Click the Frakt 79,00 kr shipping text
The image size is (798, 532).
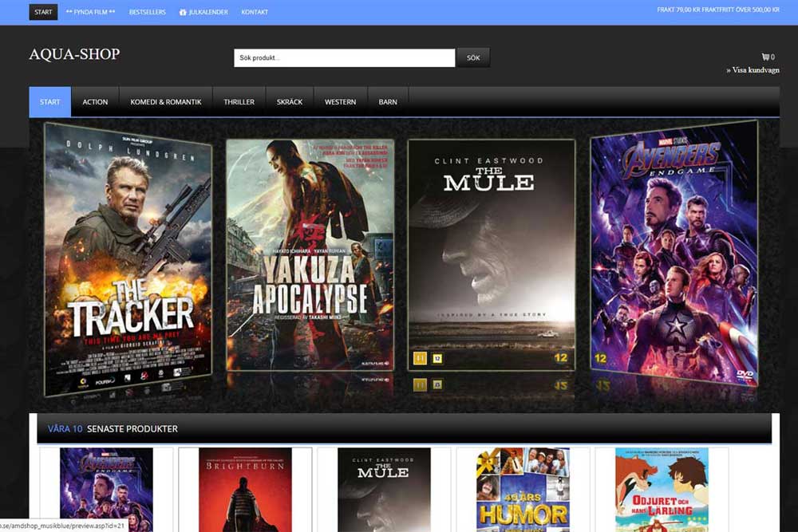click(x=718, y=10)
